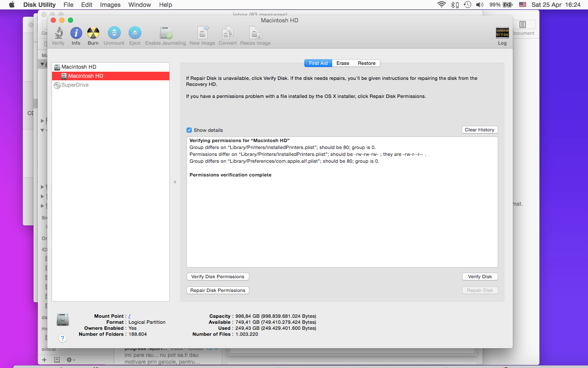
Task: Open the Edit menu
Action: [x=87, y=5]
